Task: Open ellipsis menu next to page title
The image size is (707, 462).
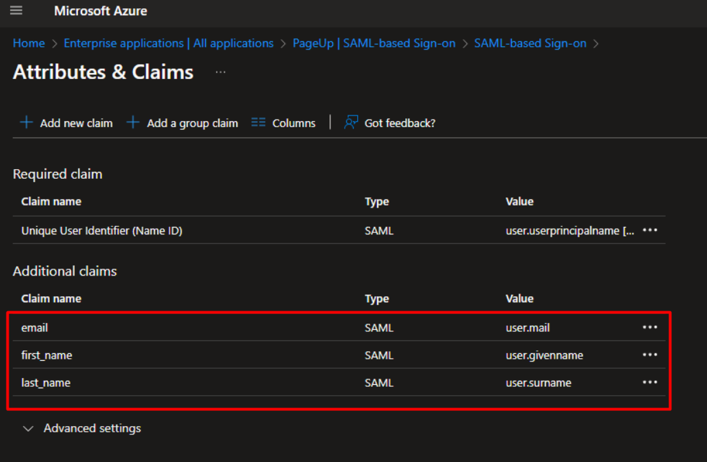Action: click(x=221, y=72)
